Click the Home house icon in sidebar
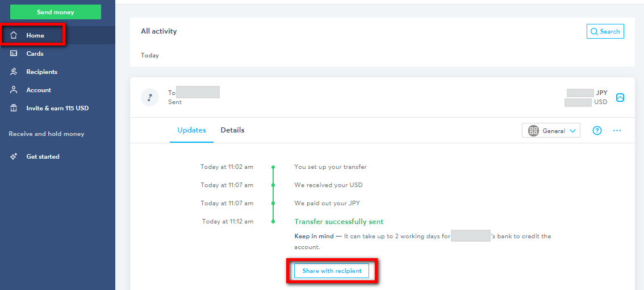Screen dimensions: 644x290 [14, 35]
